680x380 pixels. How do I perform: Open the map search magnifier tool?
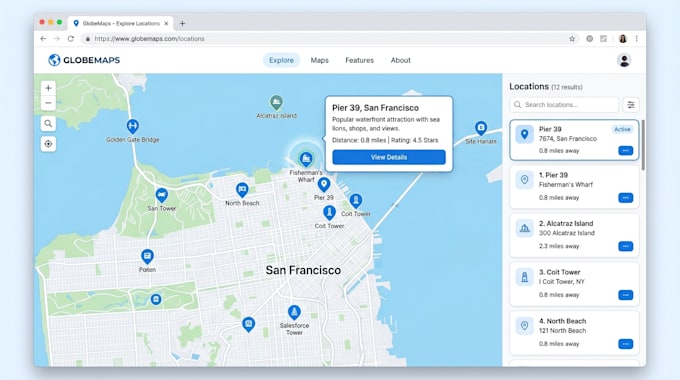(x=48, y=124)
